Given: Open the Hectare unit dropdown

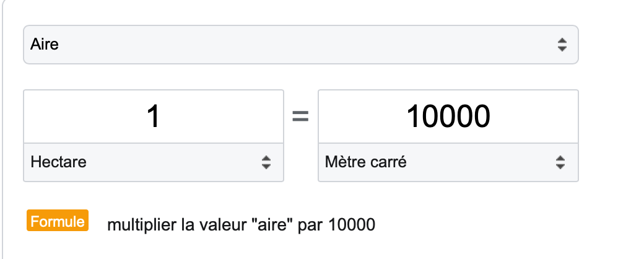Looking at the screenshot, I should 154,163.
